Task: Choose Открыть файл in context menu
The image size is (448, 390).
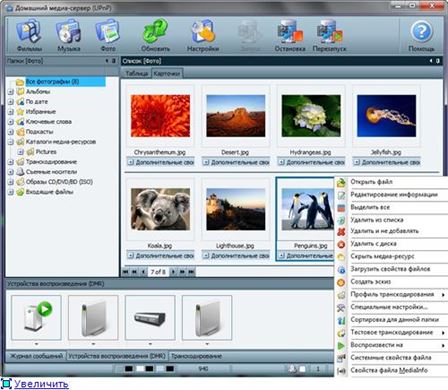Action: pyautogui.click(x=371, y=182)
